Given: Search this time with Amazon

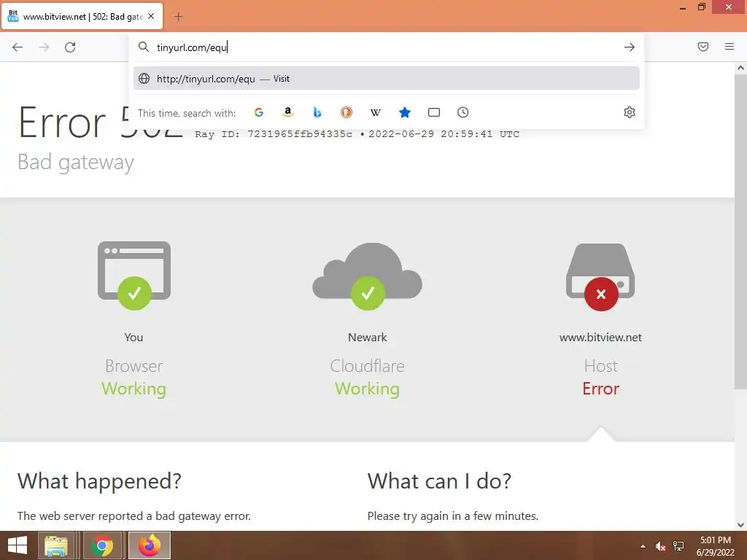Looking at the screenshot, I should click(x=287, y=112).
